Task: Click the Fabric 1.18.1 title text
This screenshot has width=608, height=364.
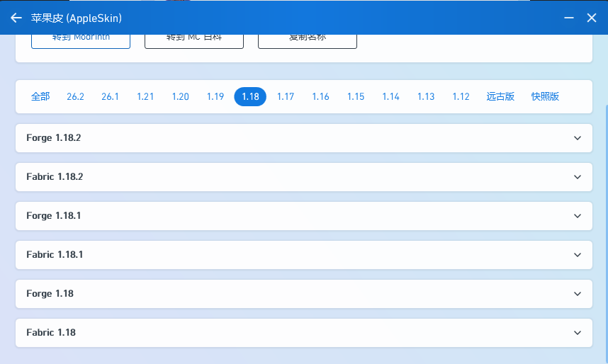Action: click(x=55, y=255)
